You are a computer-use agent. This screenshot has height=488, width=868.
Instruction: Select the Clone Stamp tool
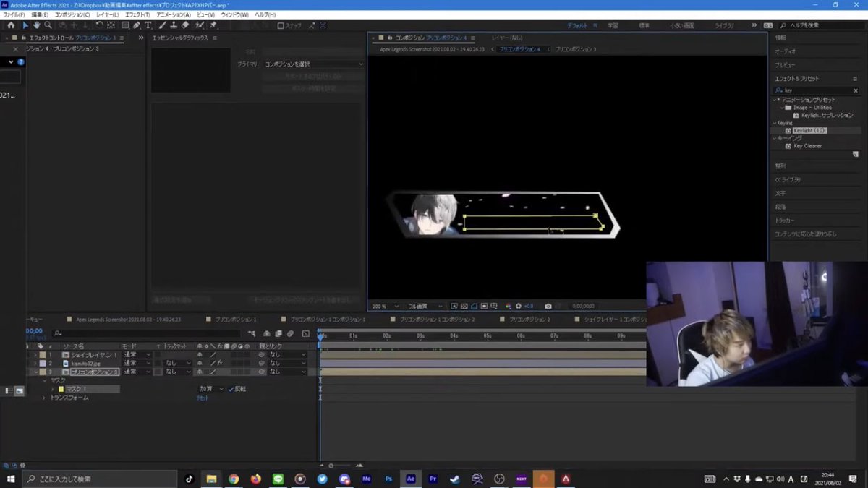coord(173,25)
